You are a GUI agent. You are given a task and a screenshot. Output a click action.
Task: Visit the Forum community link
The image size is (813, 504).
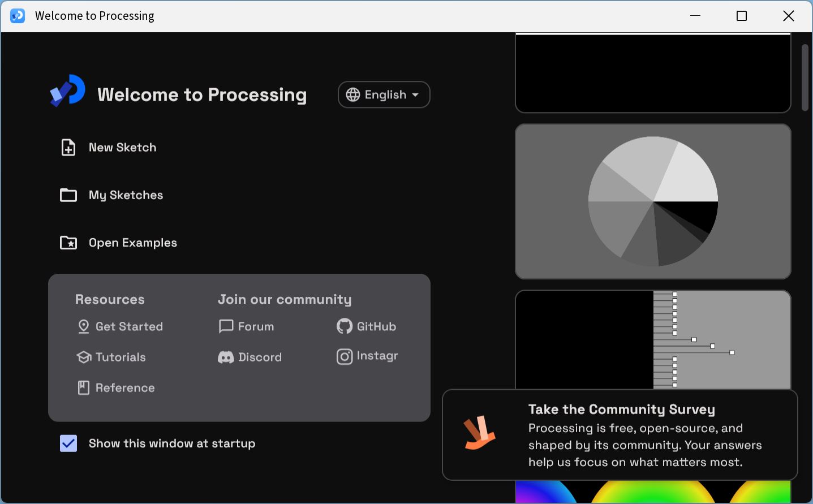[x=247, y=327]
